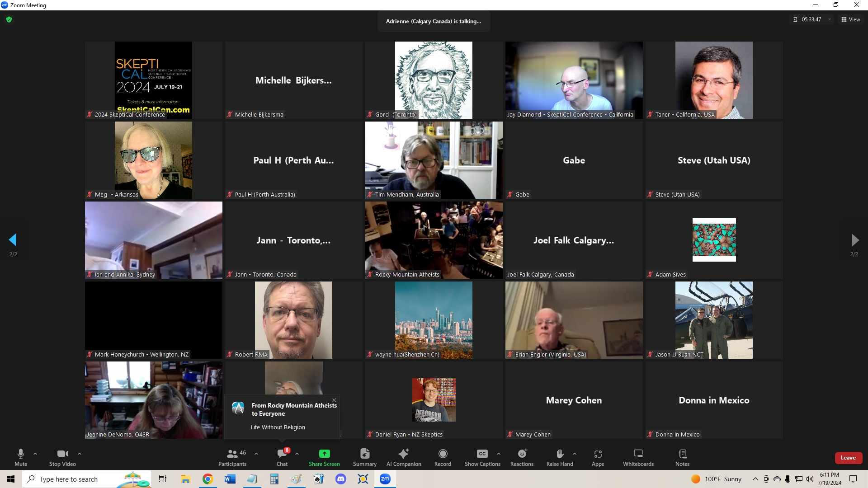Open the Notes tool
This screenshot has width=868, height=488.
click(x=682, y=454)
